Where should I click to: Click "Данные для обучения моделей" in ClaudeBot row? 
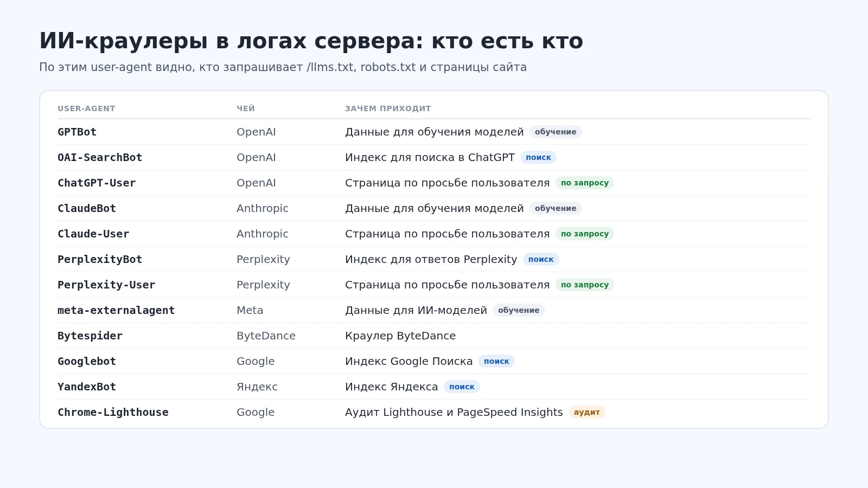click(x=435, y=208)
